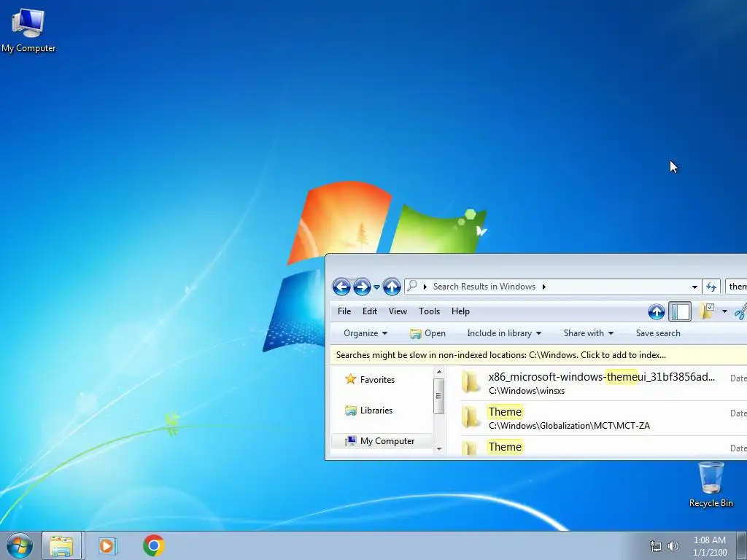The image size is (747, 560).
Task: Click My Computer icon in sidebar
Action: click(351, 441)
